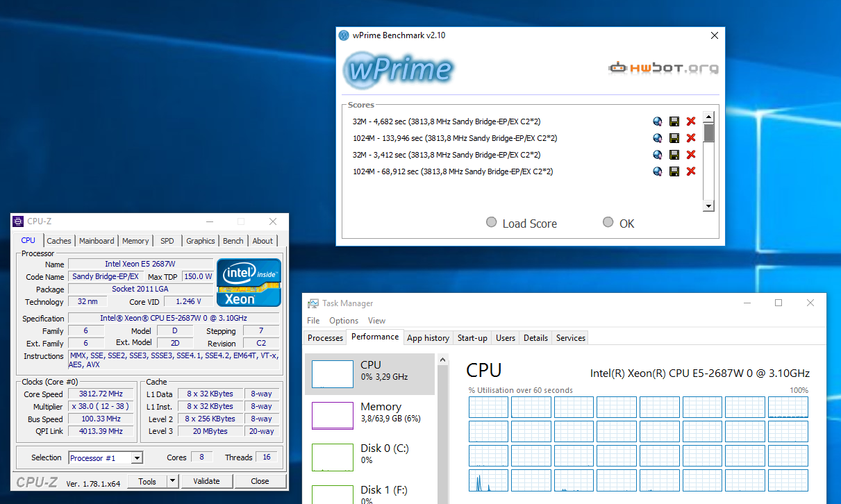Select Memory in the Task Manager sidebar
The height and width of the screenshot is (504, 841).
(370, 416)
